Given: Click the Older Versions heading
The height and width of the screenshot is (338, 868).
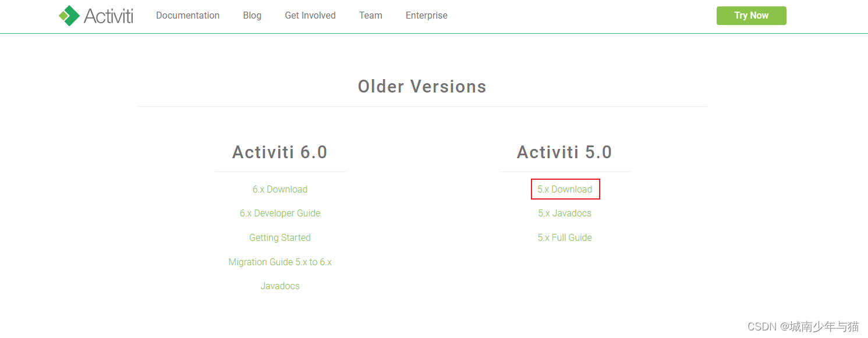Looking at the screenshot, I should point(422,87).
